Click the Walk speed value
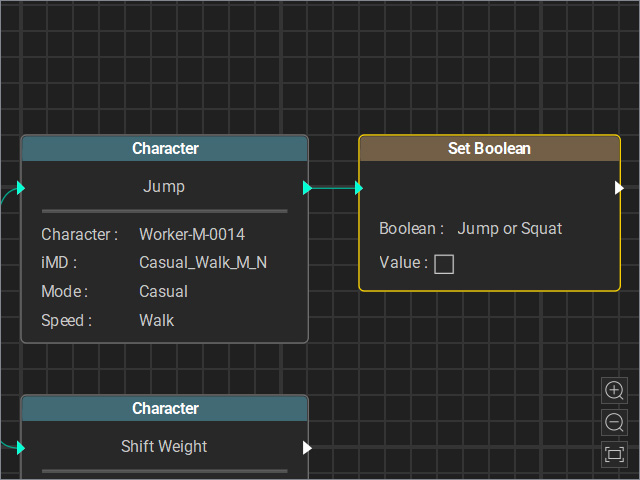 click(x=156, y=320)
